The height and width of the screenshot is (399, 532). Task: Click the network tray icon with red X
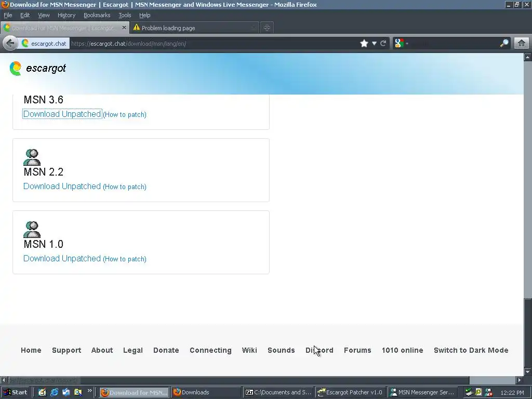[x=488, y=392]
